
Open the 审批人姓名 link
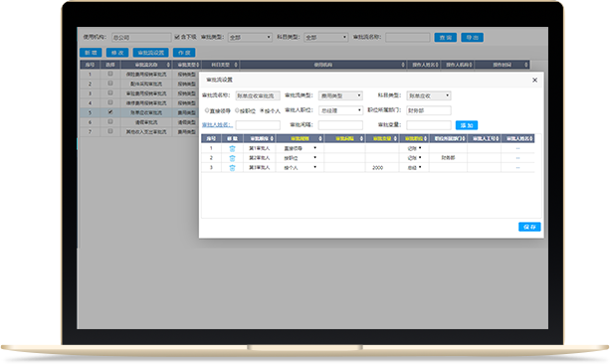point(218,125)
